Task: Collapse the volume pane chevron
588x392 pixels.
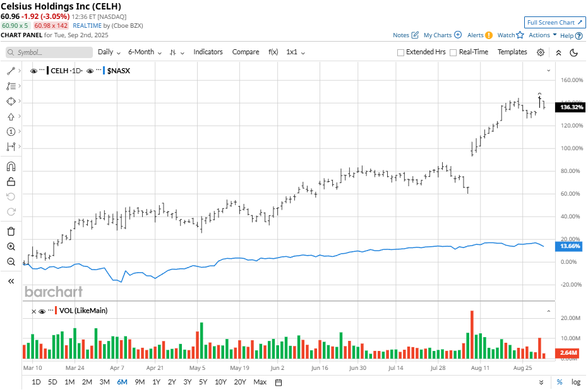Action: point(549,311)
